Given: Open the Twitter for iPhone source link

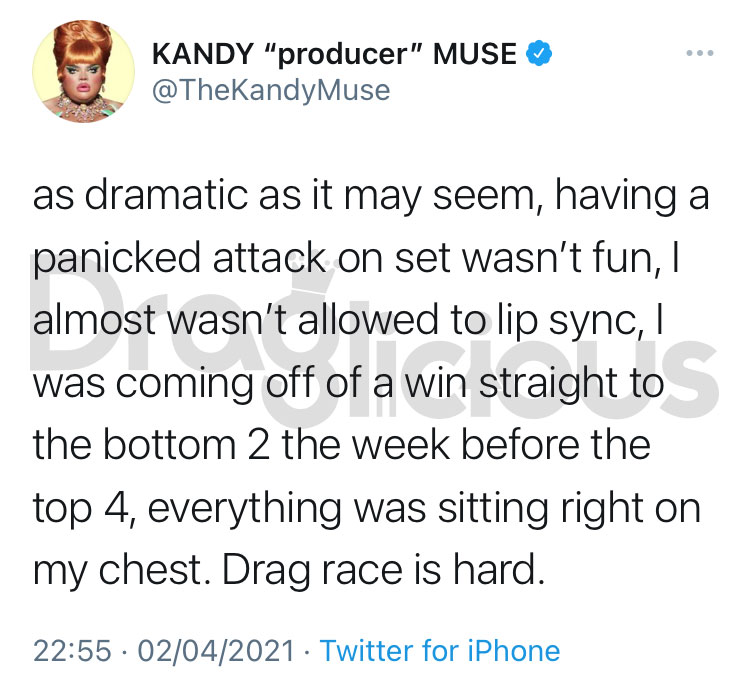Looking at the screenshot, I should 440,650.
